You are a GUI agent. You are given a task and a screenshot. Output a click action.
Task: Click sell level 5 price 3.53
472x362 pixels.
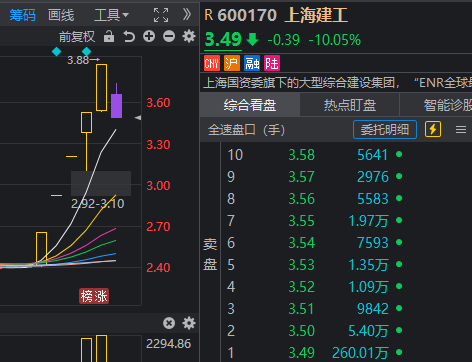(301, 265)
